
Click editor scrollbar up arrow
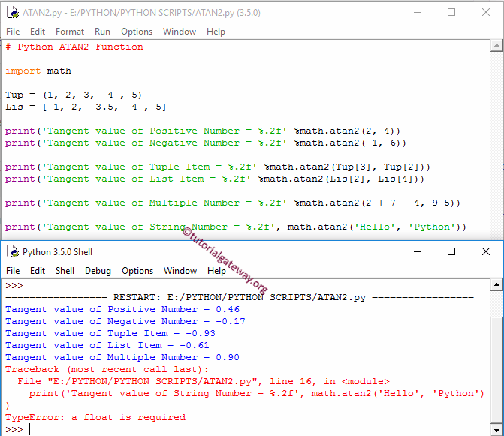(x=496, y=46)
